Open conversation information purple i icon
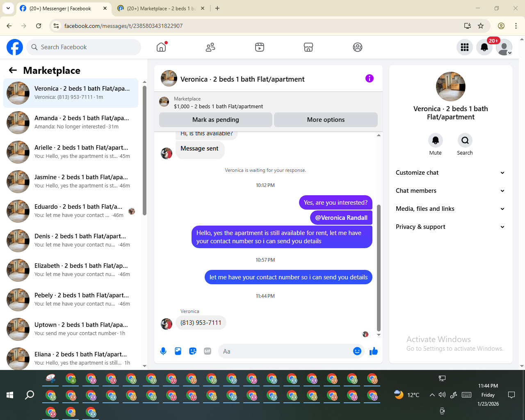 tap(370, 78)
